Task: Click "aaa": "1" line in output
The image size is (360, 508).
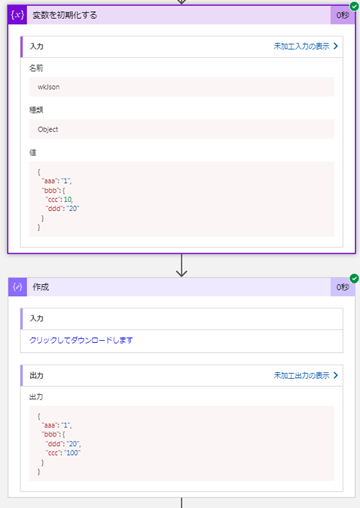Action: pyautogui.click(x=57, y=425)
